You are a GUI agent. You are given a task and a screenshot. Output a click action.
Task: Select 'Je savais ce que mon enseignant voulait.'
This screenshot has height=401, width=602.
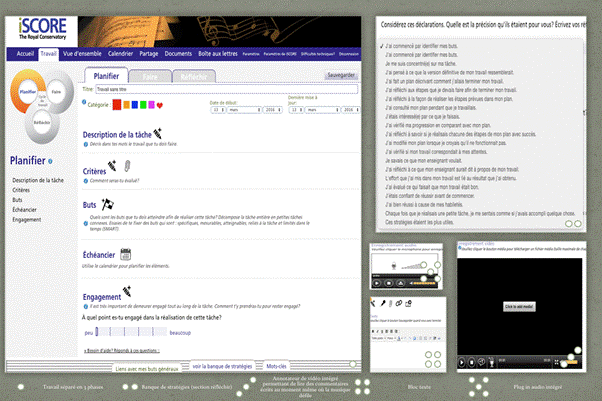423,161
